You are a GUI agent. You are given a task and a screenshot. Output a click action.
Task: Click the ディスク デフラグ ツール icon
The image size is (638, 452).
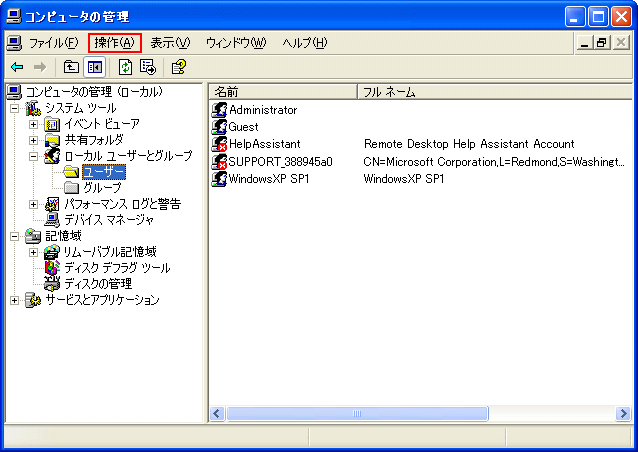coord(52,268)
